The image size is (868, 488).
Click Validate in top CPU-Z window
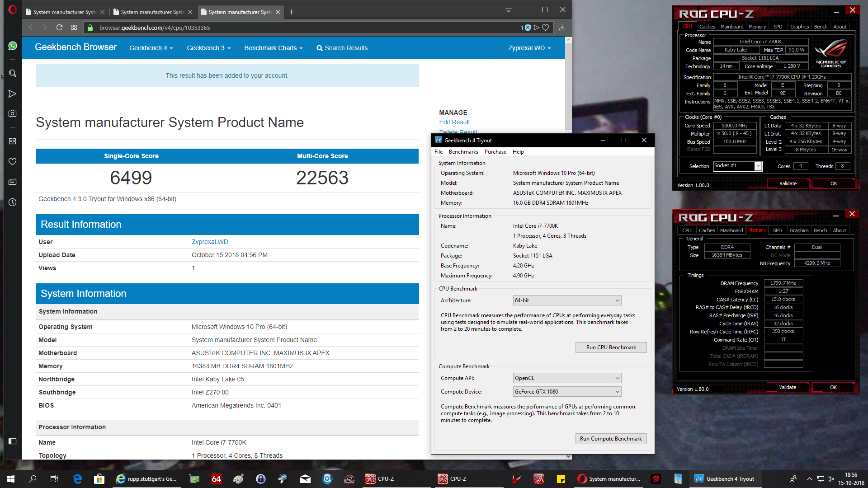click(x=788, y=183)
